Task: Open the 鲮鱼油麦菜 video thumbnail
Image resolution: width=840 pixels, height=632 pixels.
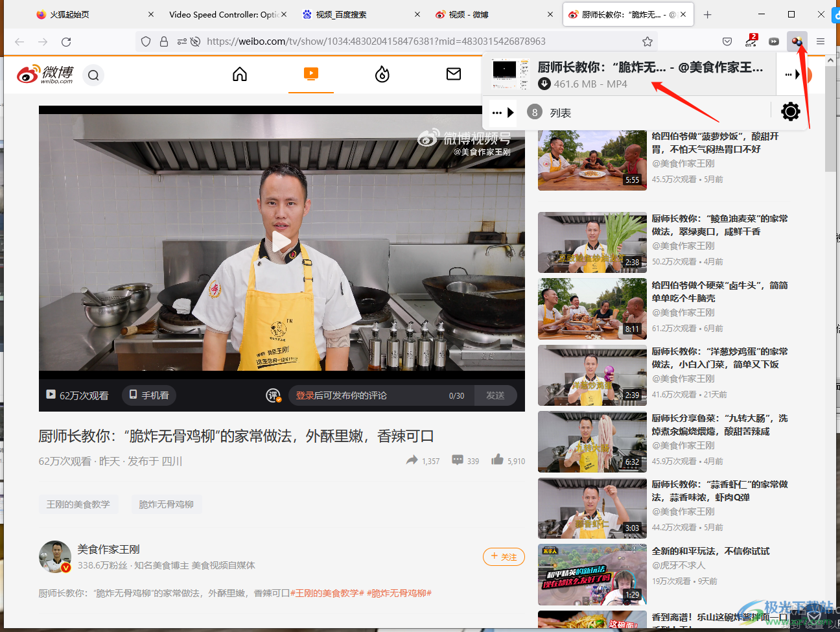Action: tap(592, 242)
